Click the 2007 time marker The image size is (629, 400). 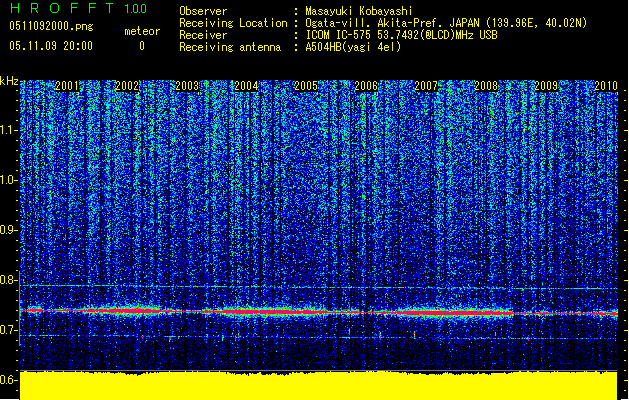[426, 86]
